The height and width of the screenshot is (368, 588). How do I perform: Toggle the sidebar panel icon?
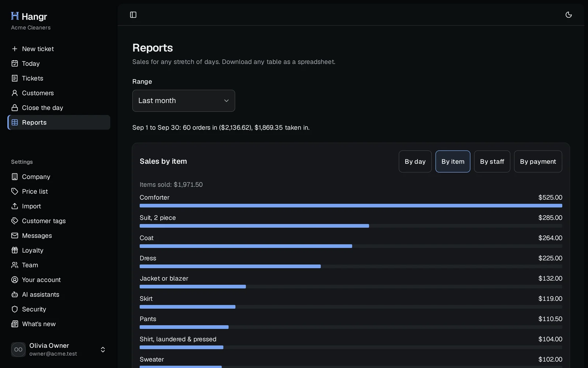133,15
